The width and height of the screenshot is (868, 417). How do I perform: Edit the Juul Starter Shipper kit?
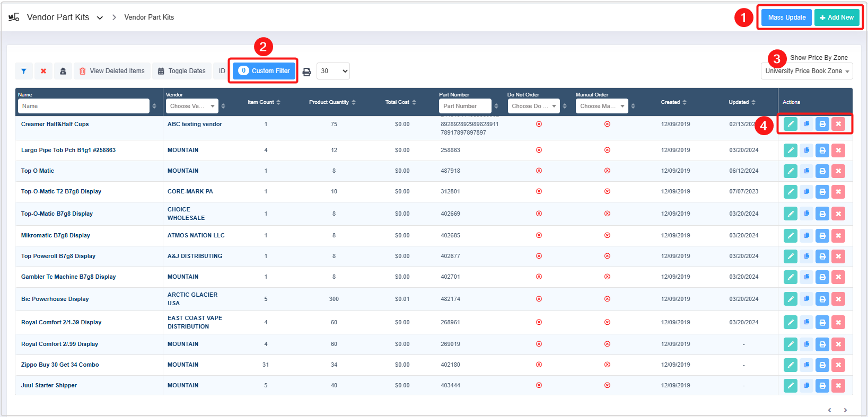(791, 386)
